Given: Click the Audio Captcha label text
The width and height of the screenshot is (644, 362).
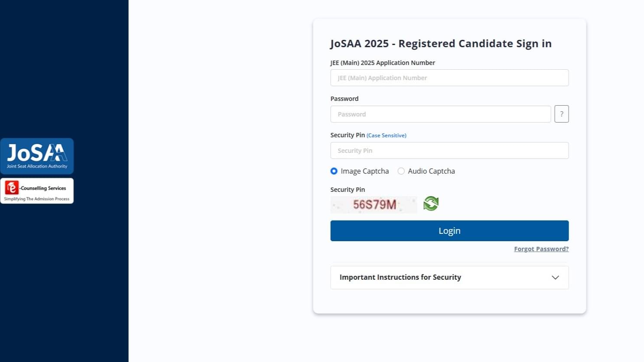Looking at the screenshot, I should [x=432, y=171].
